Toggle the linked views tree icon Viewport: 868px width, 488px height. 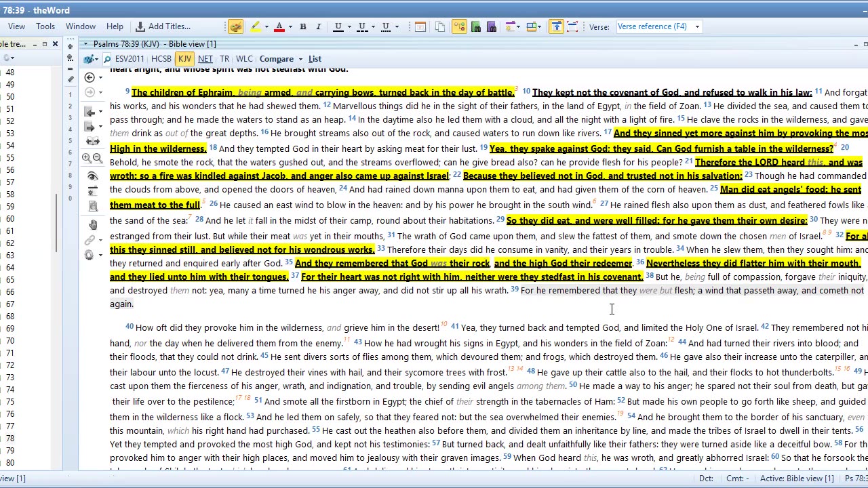[459, 26]
